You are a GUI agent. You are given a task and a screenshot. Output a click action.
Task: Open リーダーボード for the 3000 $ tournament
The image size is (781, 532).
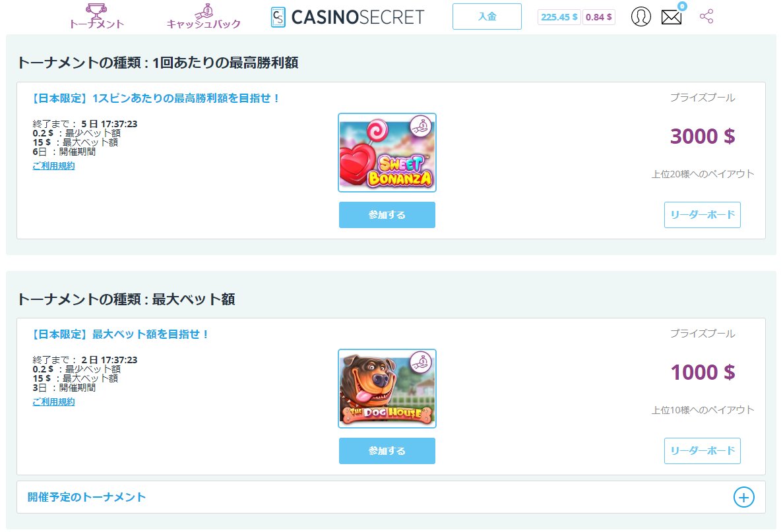[x=703, y=215]
